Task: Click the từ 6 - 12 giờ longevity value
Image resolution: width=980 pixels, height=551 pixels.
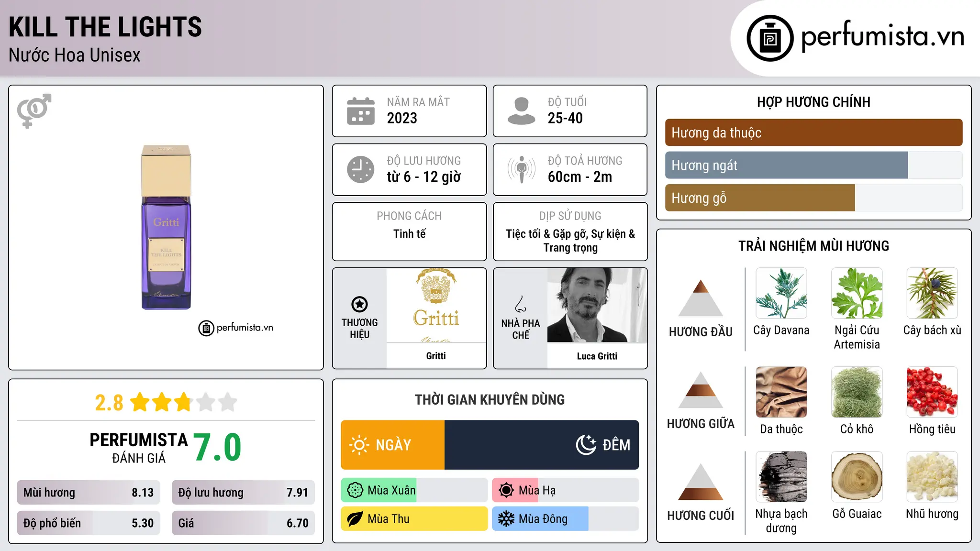Action: pos(423,177)
